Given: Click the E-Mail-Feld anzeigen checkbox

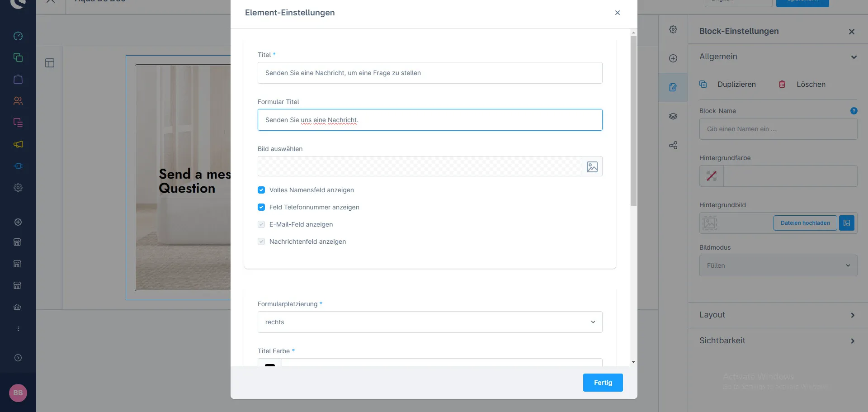Looking at the screenshot, I should 261,224.
